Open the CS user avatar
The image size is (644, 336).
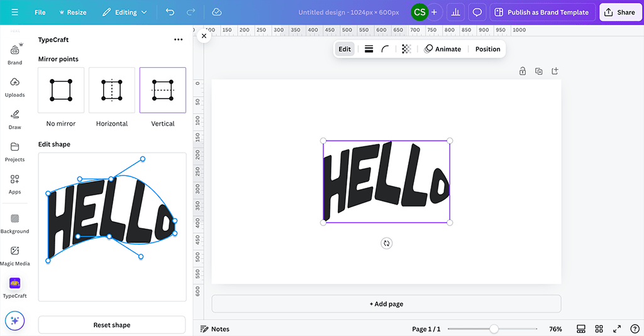click(x=419, y=13)
